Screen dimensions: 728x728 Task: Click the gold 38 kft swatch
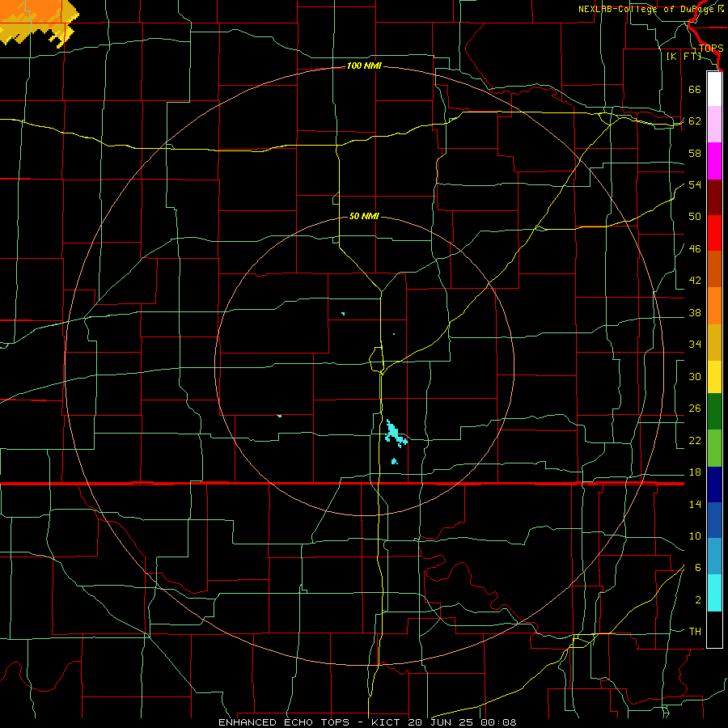click(x=714, y=342)
